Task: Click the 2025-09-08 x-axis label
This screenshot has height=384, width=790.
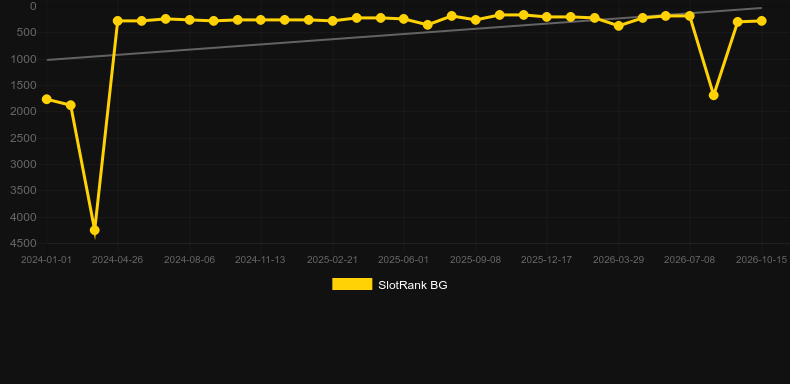Action: (475, 260)
